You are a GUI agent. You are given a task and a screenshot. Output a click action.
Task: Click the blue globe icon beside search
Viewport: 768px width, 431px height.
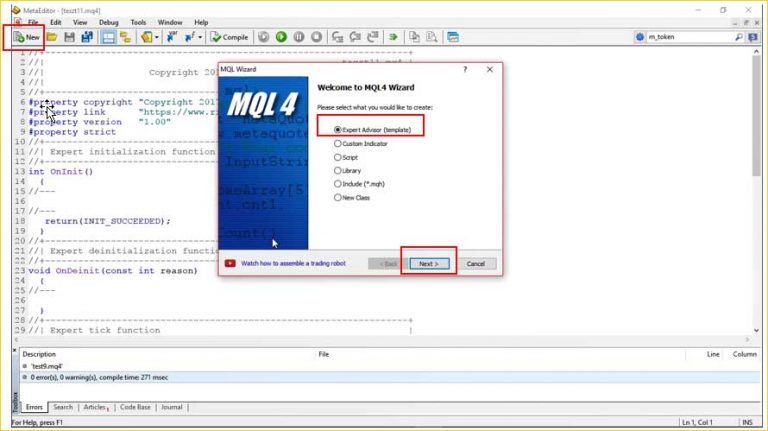pos(640,37)
